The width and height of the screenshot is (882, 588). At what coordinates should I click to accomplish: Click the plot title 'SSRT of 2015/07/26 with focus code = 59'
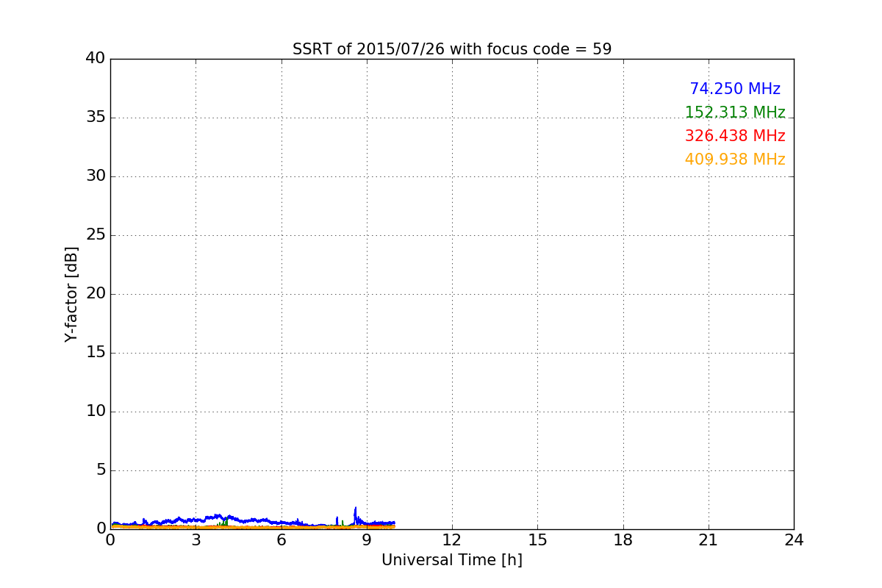point(452,49)
